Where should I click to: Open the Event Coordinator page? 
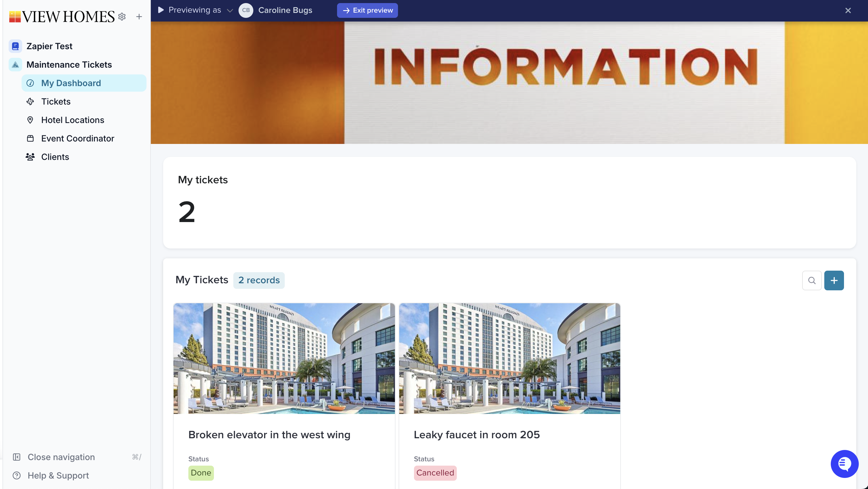coord(78,138)
